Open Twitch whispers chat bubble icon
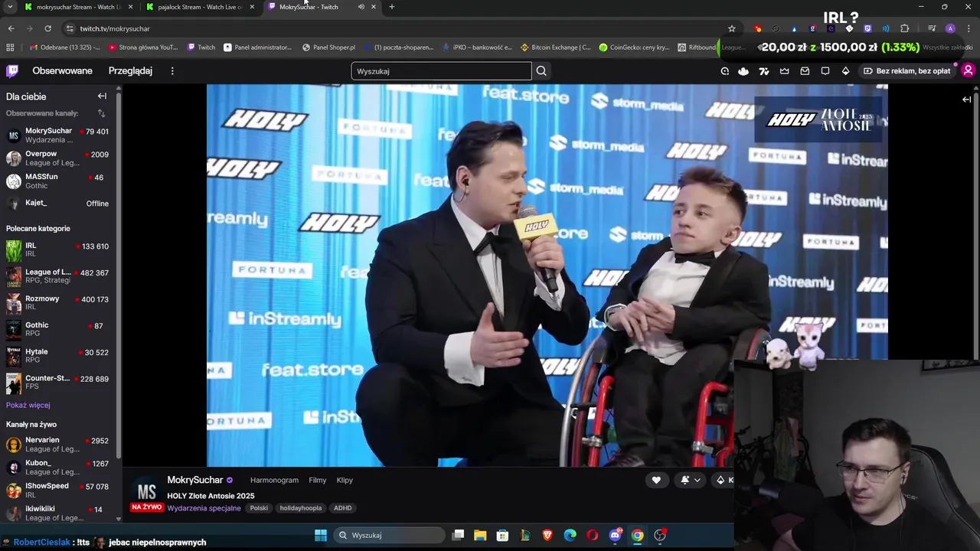980x551 pixels. tap(825, 71)
